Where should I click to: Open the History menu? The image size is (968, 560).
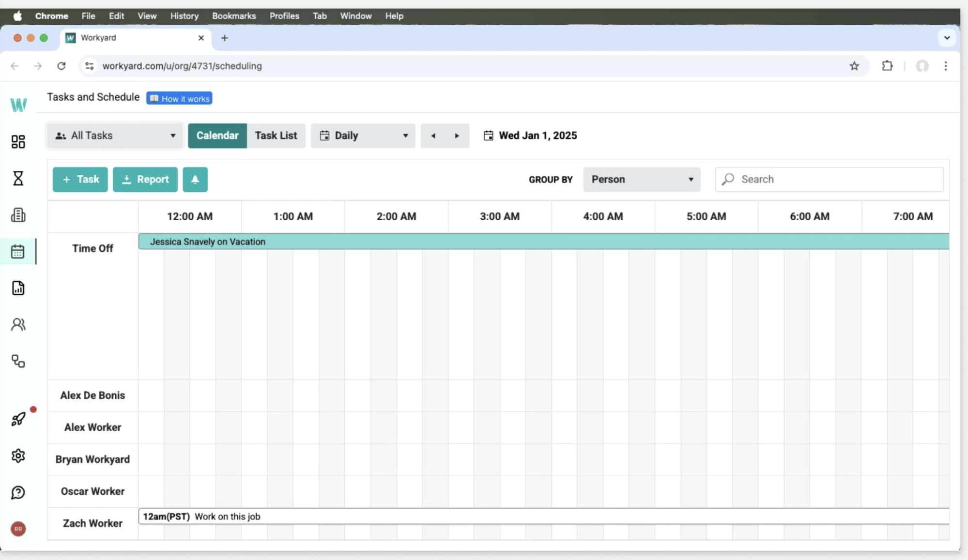(184, 16)
